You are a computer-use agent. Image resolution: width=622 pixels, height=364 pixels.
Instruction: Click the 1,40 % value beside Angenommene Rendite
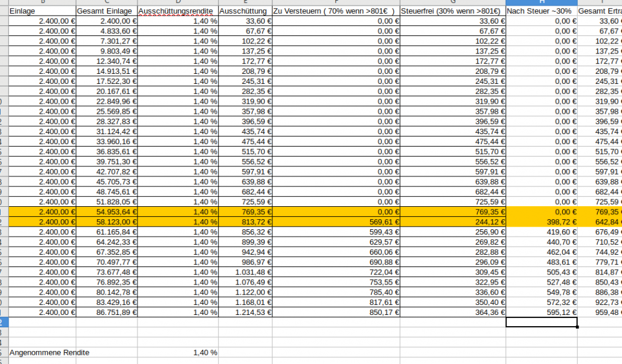coord(178,353)
